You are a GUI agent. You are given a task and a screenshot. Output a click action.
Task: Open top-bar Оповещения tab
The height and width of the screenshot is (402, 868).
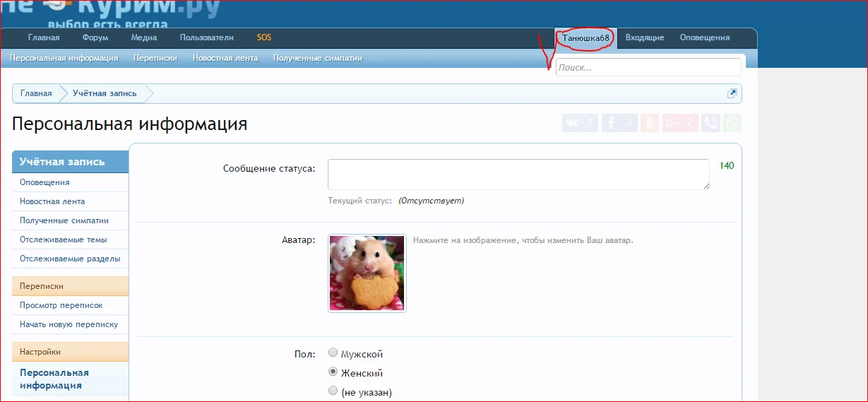click(705, 37)
